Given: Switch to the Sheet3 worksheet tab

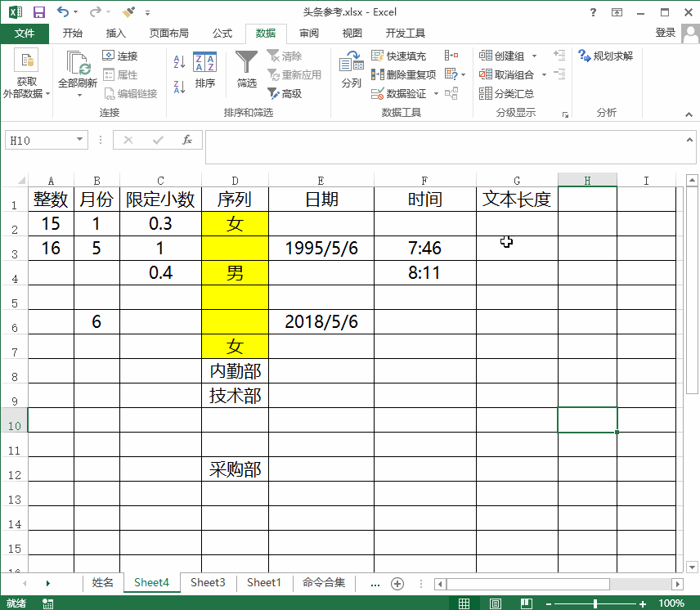Looking at the screenshot, I should click(207, 583).
